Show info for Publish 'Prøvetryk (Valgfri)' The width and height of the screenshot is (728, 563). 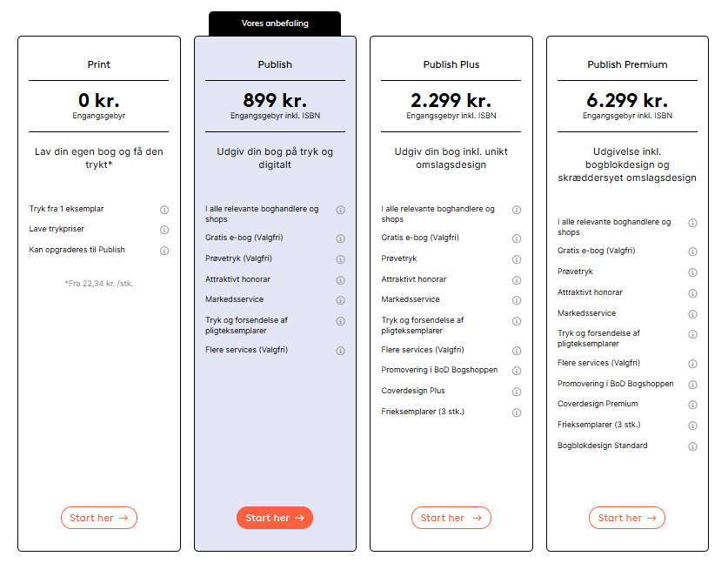coord(340,258)
